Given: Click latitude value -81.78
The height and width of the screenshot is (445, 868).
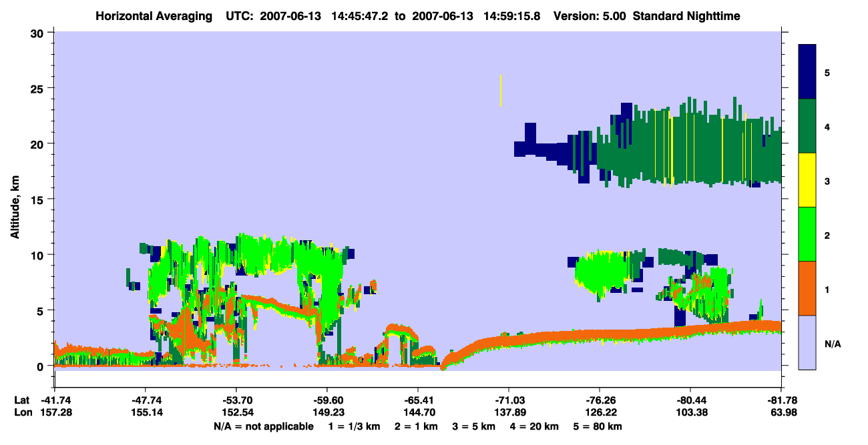Looking at the screenshot, I should point(781,400).
